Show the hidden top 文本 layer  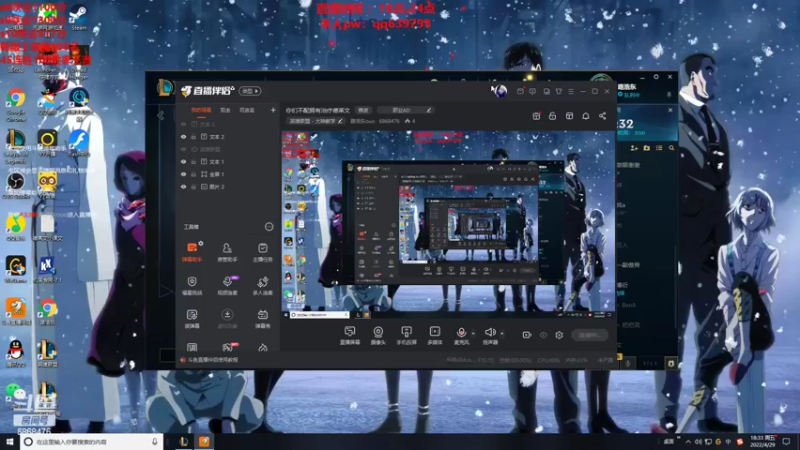coord(184,124)
